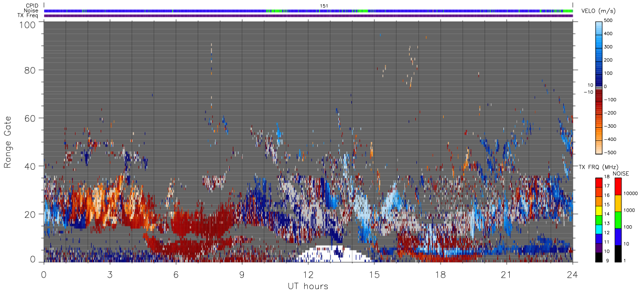
Task: Click the 6 tick on UT hours axis
Action: 176,274
